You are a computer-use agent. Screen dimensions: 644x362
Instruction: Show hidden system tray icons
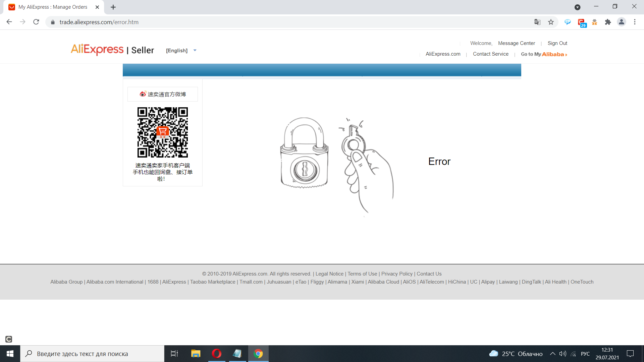[x=552, y=354]
